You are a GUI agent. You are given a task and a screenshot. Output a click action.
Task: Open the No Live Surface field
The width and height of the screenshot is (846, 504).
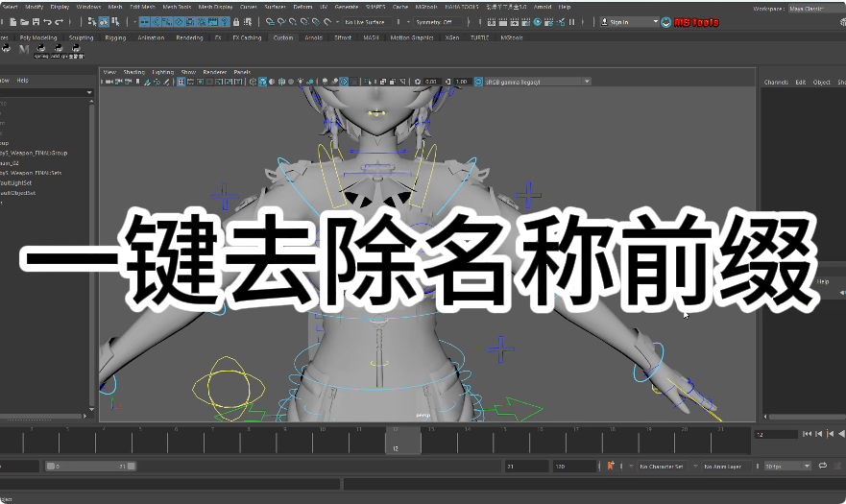[369, 22]
